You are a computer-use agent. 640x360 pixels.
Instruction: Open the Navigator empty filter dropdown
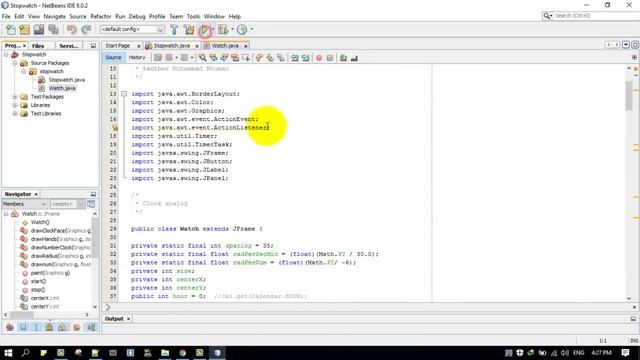67,204
